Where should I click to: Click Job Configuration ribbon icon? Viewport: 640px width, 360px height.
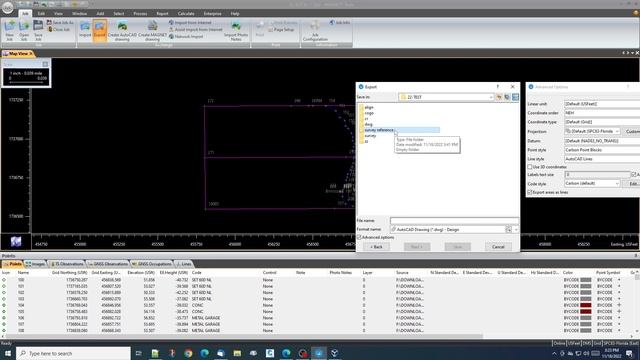click(315, 31)
